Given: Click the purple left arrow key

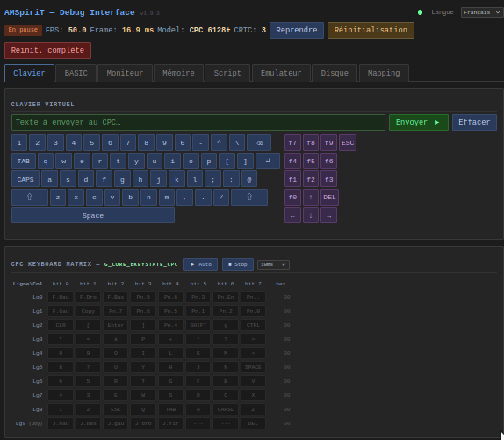Looking at the screenshot, I should click(x=292, y=215).
